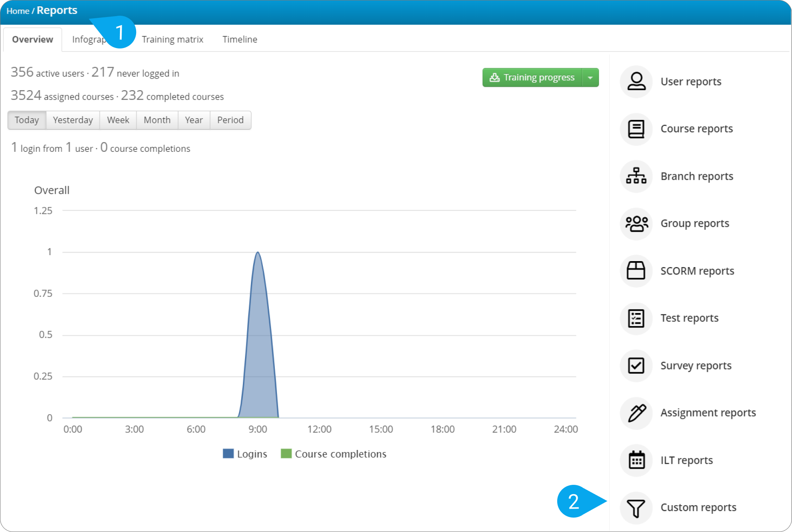Open the Branch reports hierarchy icon

tap(636, 176)
